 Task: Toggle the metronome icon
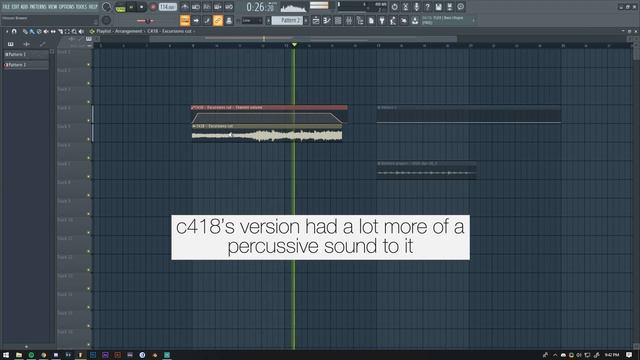pos(184,7)
